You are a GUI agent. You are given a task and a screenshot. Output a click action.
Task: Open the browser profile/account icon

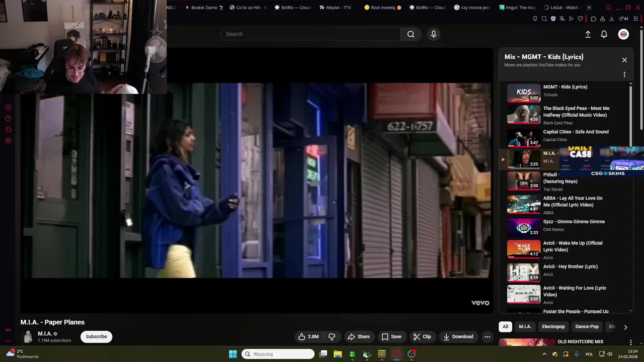click(x=602, y=19)
